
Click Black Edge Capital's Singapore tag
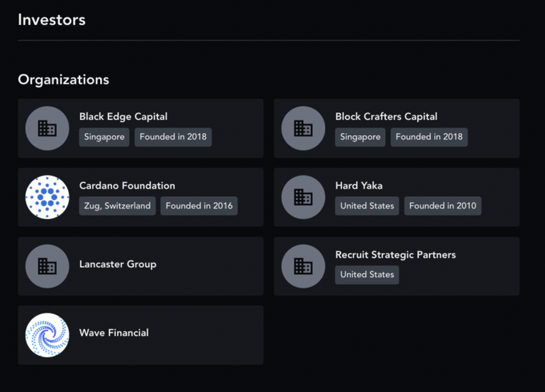click(105, 136)
